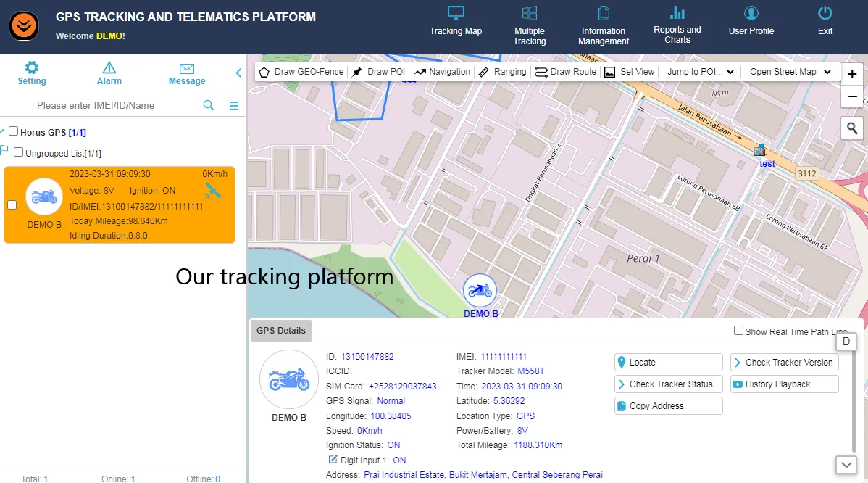Check the Horus GPS group checkbox
This screenshot has height=483, width=868.
click(12, 131)
